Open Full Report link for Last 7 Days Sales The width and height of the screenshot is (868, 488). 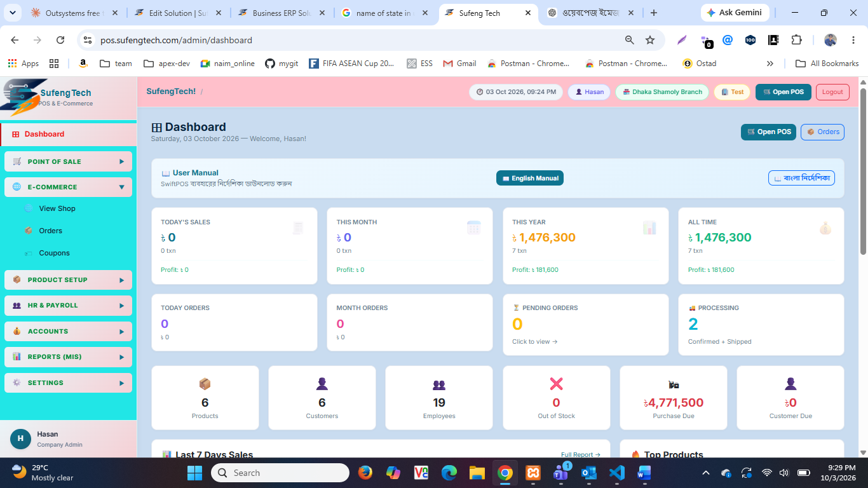tap(581, 455)
